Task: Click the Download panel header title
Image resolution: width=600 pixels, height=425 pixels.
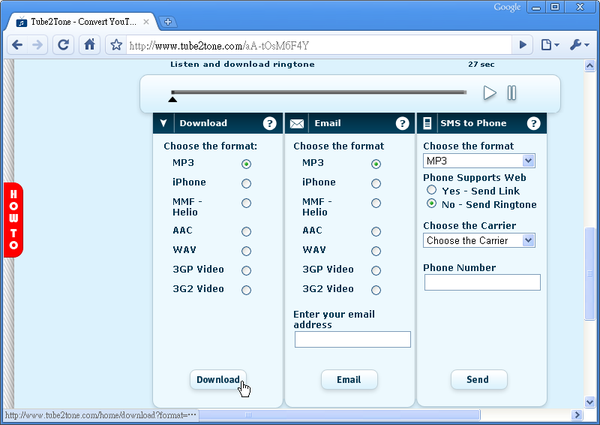Action: click(x=203, y=123)
